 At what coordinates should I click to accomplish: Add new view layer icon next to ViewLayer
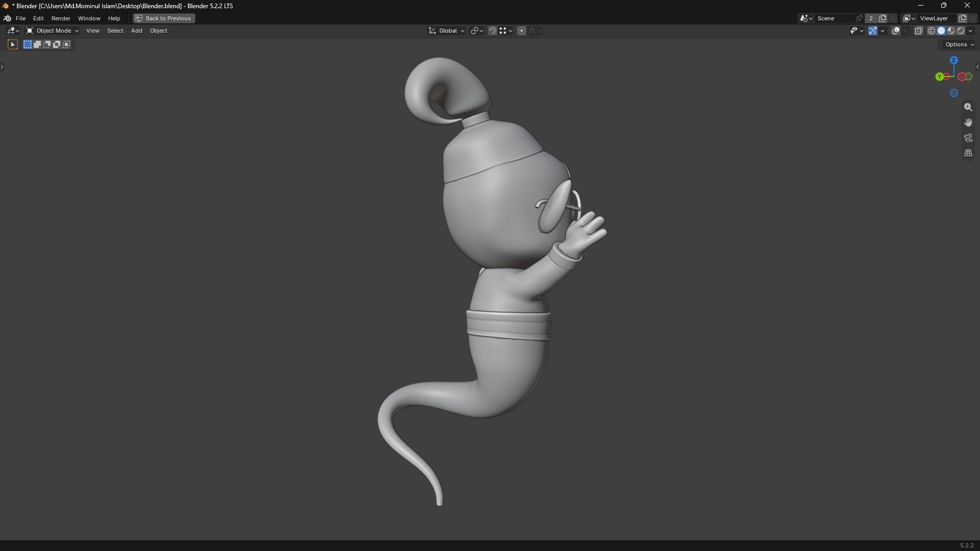(x=963, y=18)
